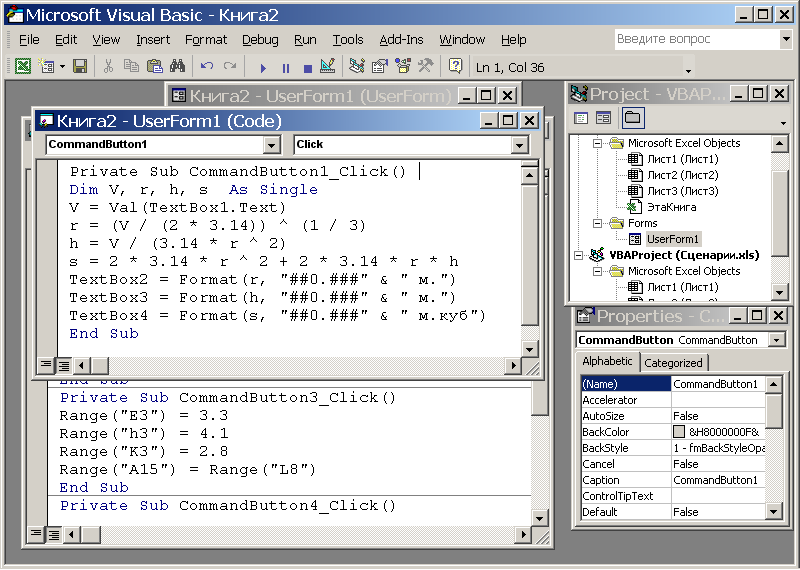Open toolbar options arrow after Ln 1, Col 36
800x570 pixels.
click(x=689, y=70)
